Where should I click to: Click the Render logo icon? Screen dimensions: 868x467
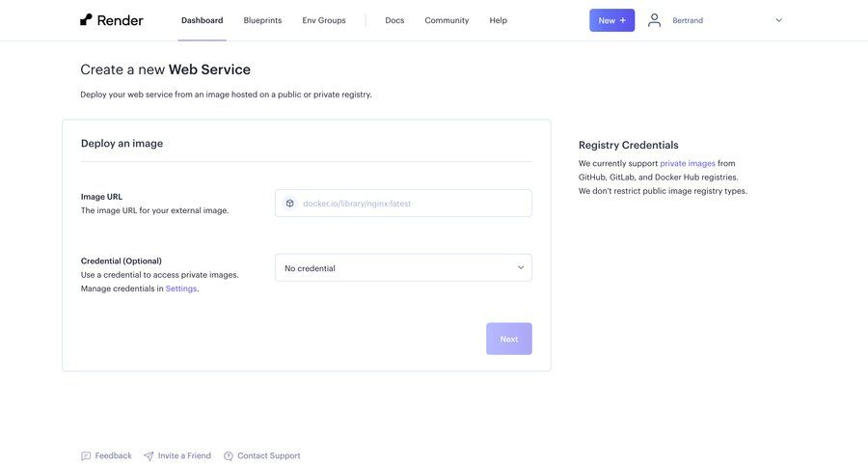tap(86, 20)
